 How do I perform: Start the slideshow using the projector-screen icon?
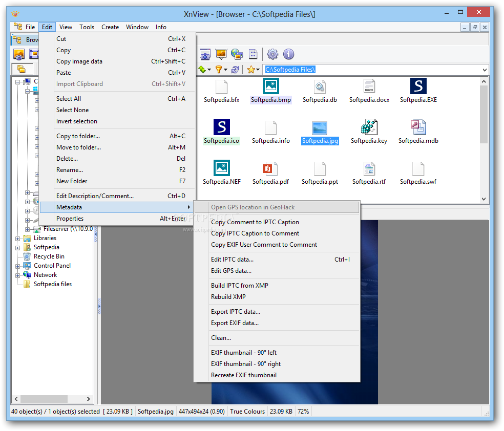[221, 54]
